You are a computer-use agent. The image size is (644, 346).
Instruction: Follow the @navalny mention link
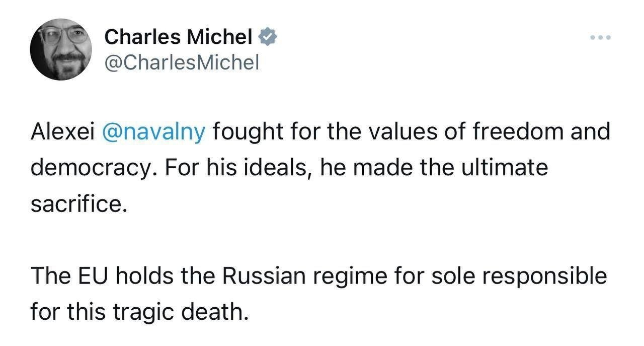click(x=153, y=132)
